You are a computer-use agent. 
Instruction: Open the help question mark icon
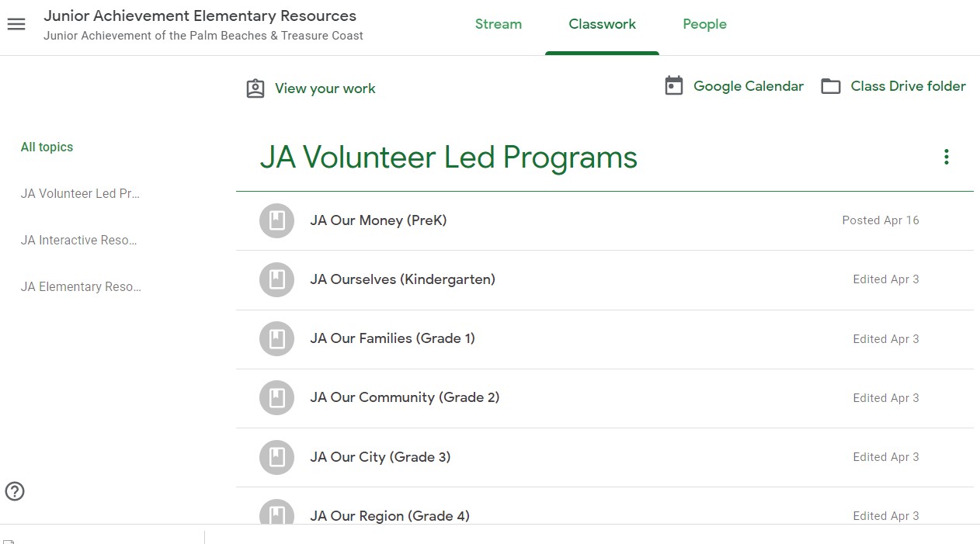tap(15, 491)
